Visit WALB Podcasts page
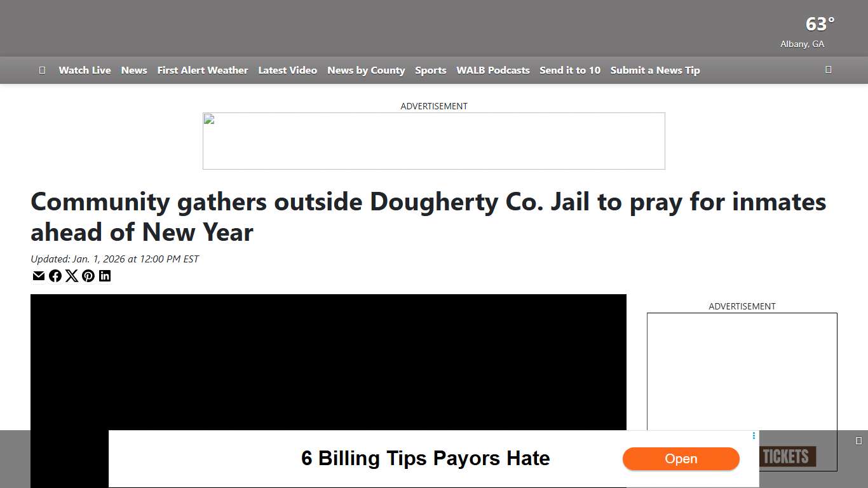 493,70
